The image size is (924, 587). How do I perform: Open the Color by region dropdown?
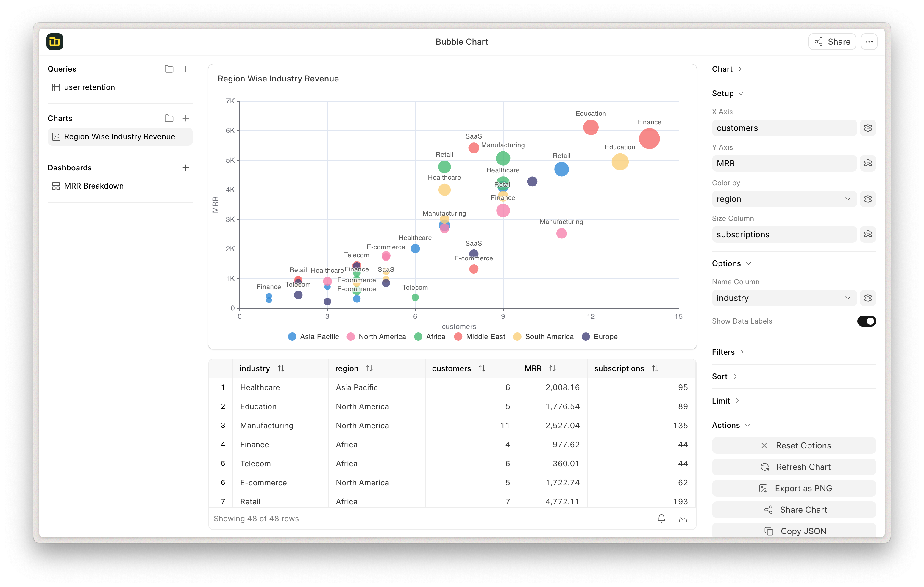coord(784,199)
